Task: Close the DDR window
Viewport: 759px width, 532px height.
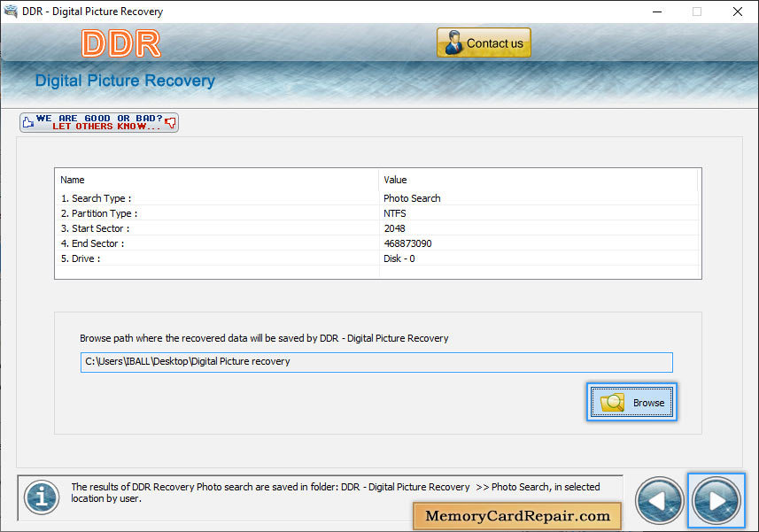Action: pyautogui.click(x=737, y=12)
